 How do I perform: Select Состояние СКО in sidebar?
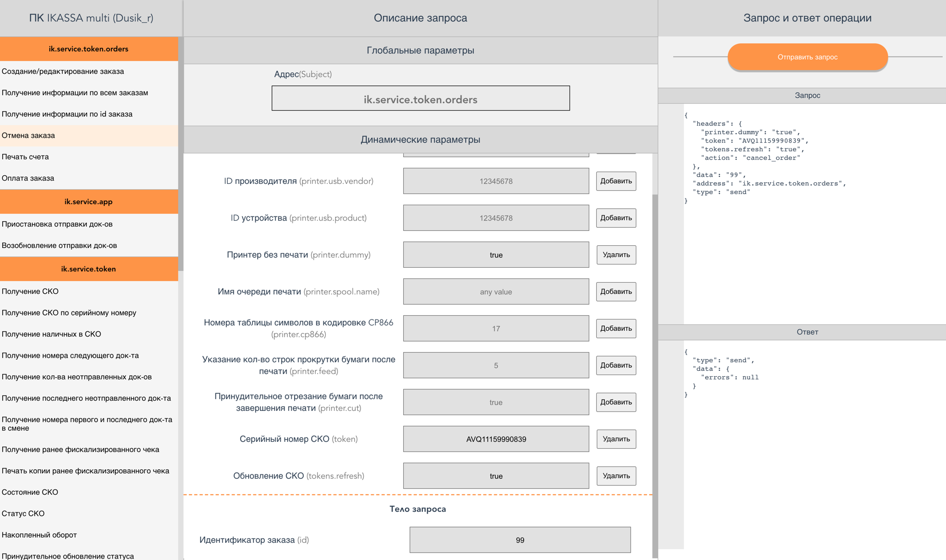(x=30, y=493)
